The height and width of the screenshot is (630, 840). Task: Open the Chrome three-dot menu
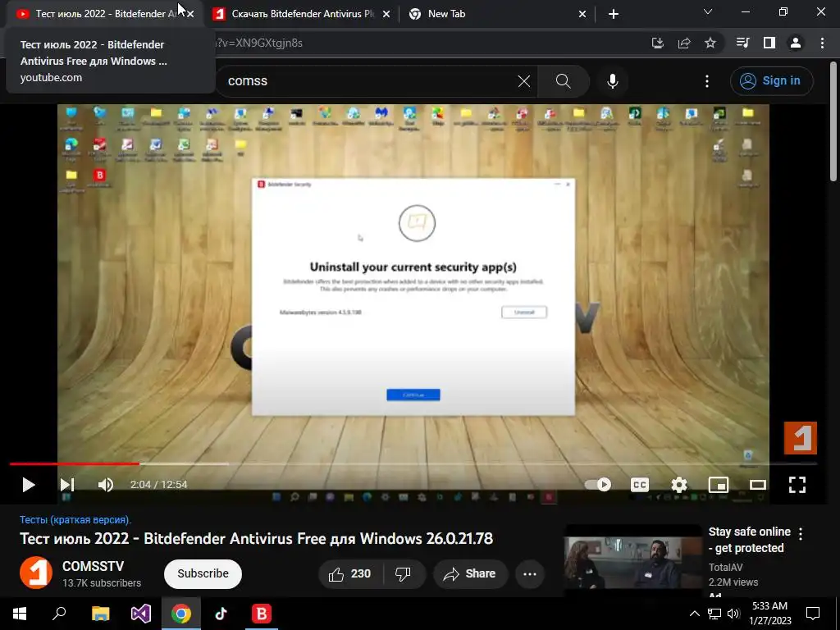(x=822, y=43)
